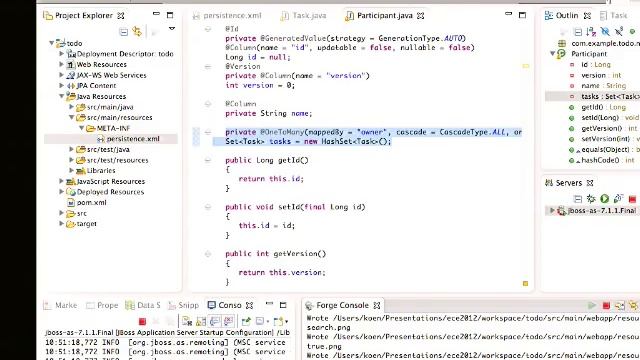The image size is (640, 360).
Task: Expand src/main/java folder
Action: click(71, 107)
